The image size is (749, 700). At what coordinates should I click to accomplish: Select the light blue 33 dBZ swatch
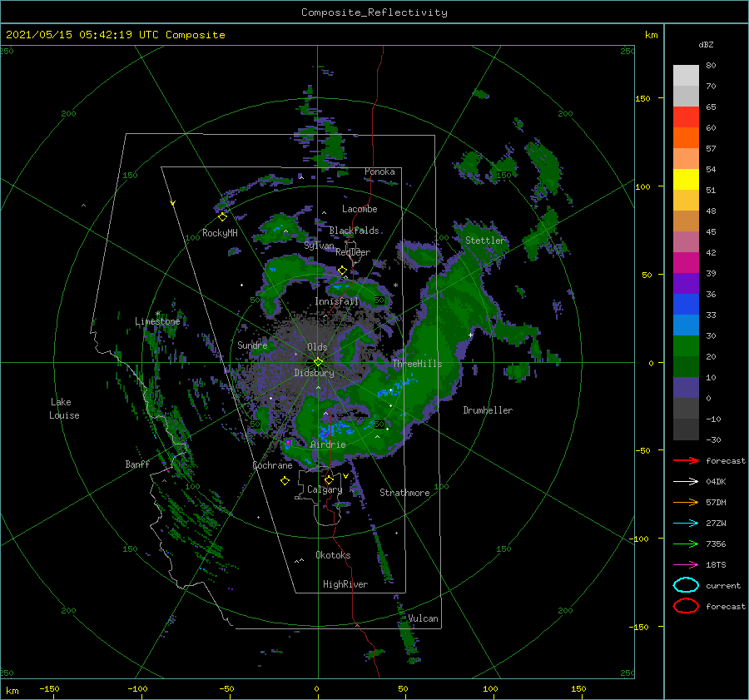[x=686, y=325]
